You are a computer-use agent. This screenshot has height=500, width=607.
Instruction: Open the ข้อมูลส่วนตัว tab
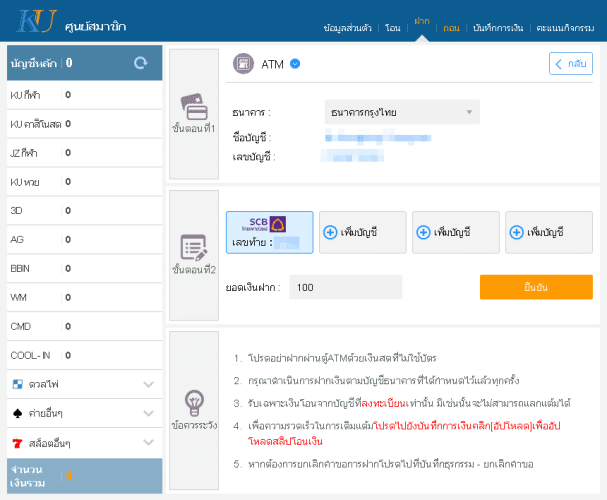click(347, 28)
